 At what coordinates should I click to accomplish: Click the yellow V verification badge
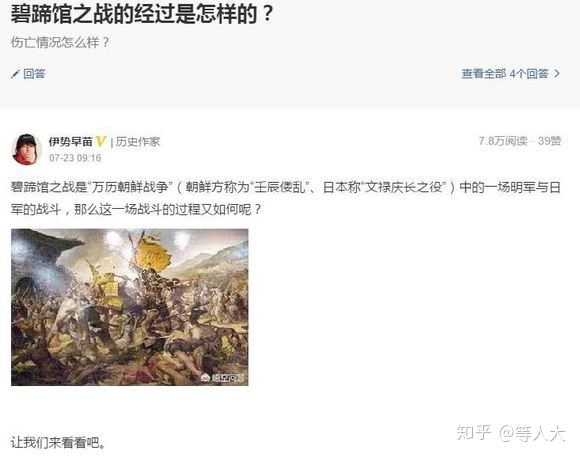click(101, 141)
